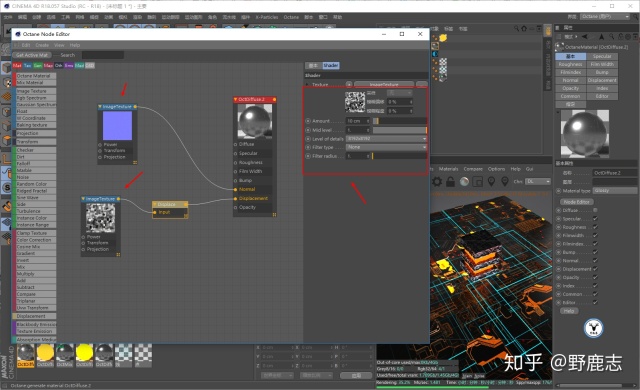
Task: Open the Chn channel DL dropdown
Action: pyautogui.click(x=538, y=182)
